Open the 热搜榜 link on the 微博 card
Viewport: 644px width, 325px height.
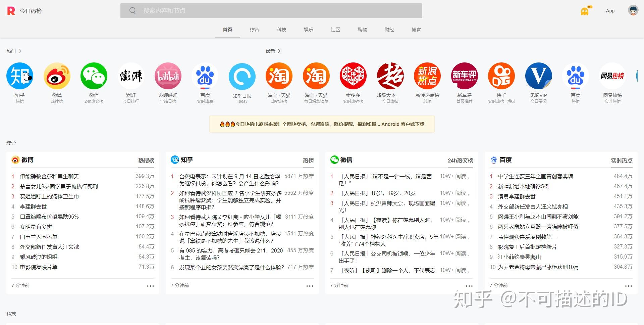tap(146, 160)
